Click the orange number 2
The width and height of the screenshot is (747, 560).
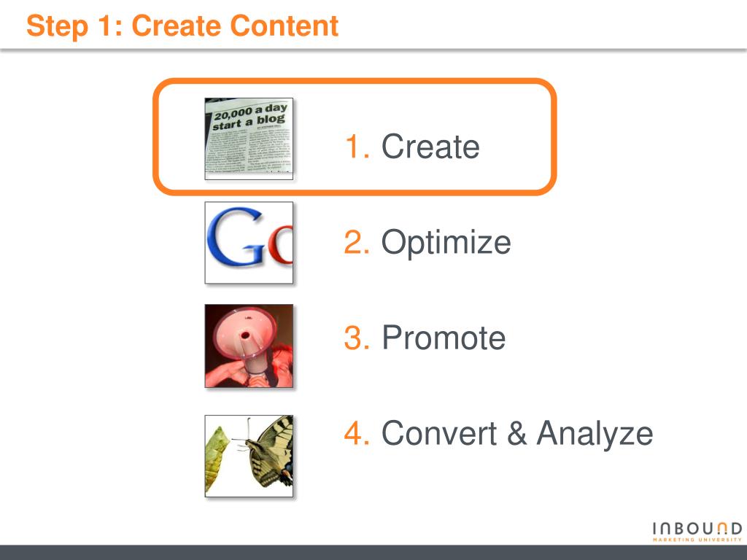pyautogui.click(x=357, y=242)
